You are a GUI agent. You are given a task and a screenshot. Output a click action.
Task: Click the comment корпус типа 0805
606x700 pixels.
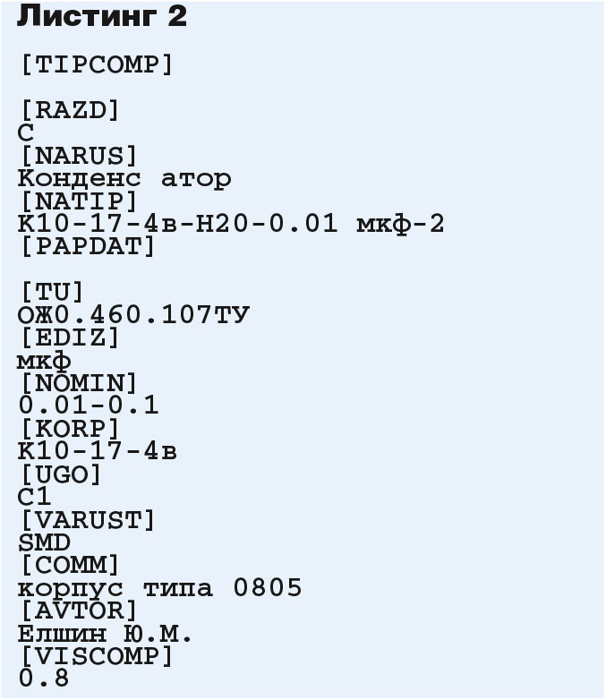point(160,588)
